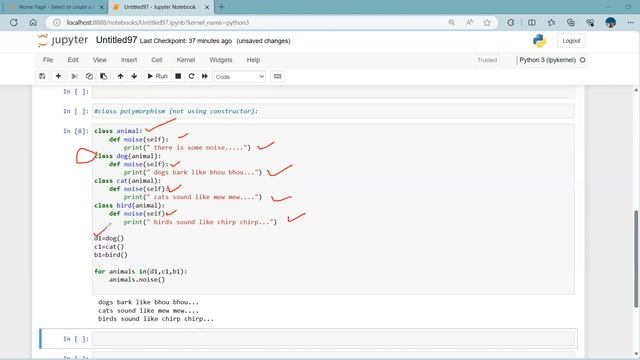Viewport: 640px width, 360px height.
Task: Click the In [8] cell prompt
Action: [x=76, y=131]
